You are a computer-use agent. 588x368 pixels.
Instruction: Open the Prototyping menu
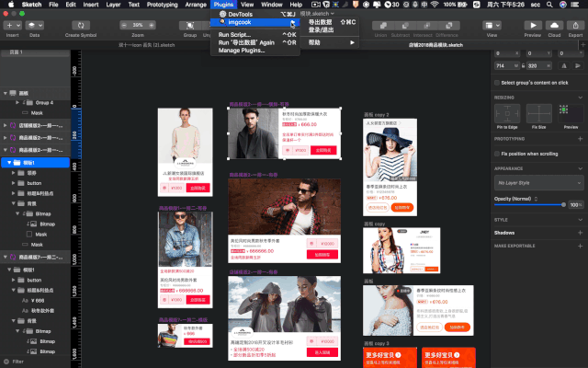click(162, 5)
